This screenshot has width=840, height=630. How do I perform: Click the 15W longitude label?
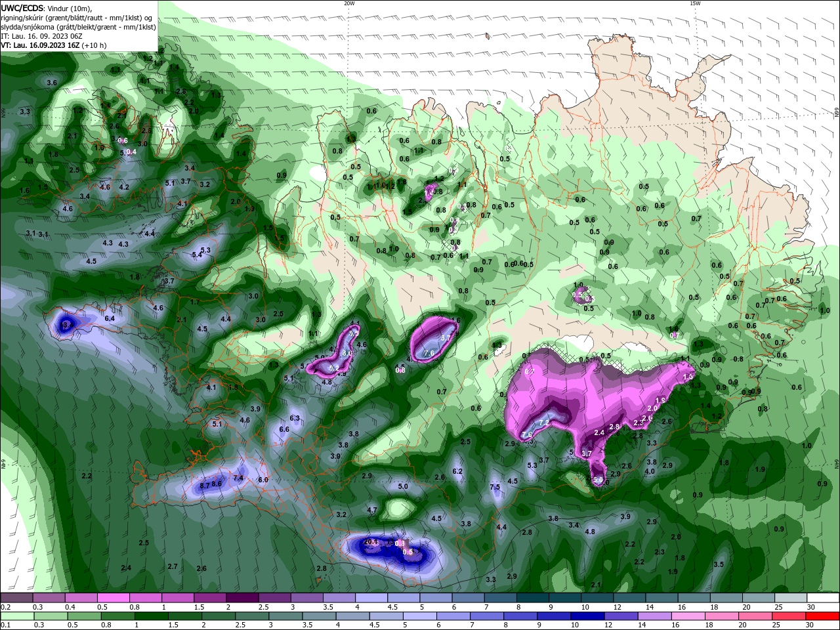click(x=695, y=3)
